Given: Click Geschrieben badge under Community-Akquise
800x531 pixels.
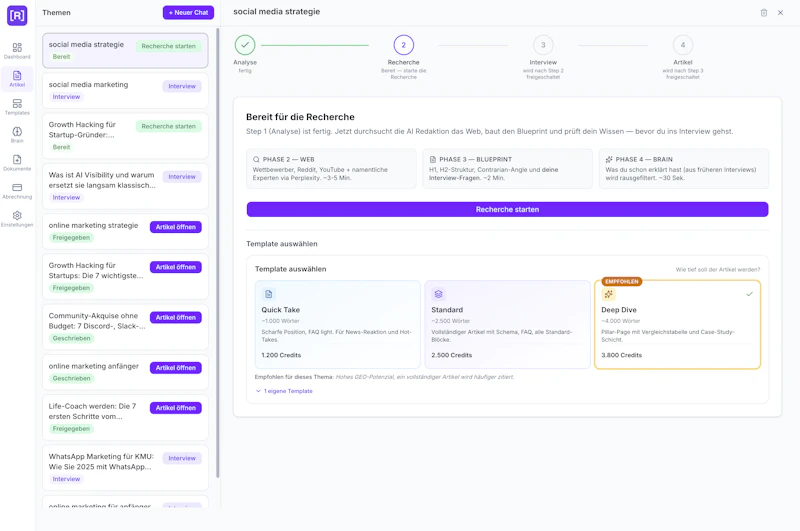Looking at the screenshot, I should [x=71, y=338].
